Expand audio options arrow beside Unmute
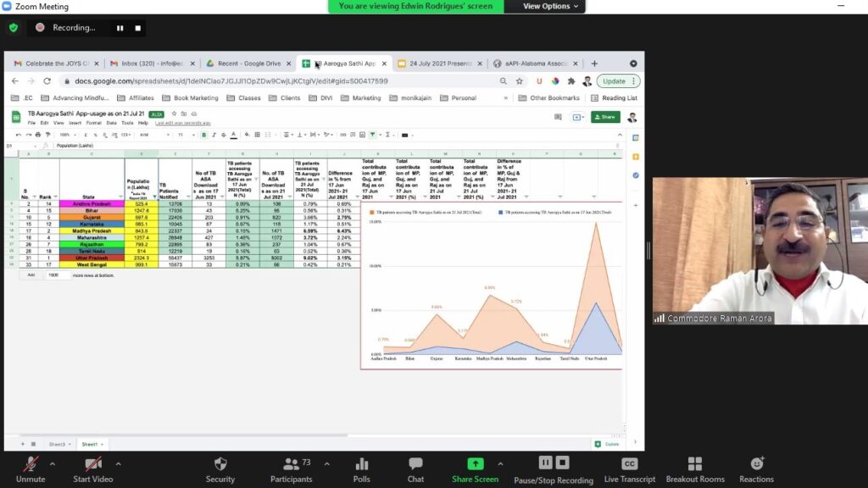Image resolution: width=868 pixels, height=488 pixels. pyautogui.click(x=53, y=464)
